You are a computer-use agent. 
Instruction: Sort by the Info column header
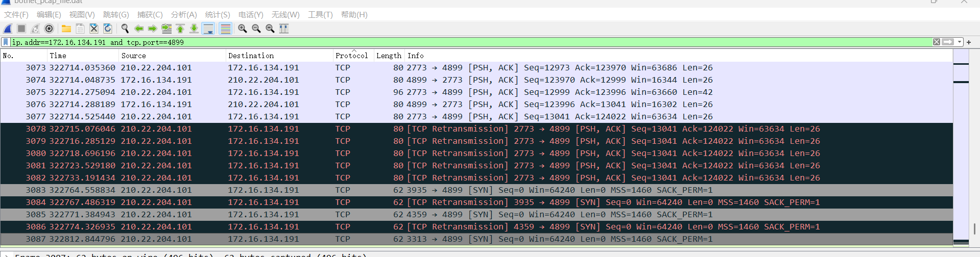click(679, 56)
